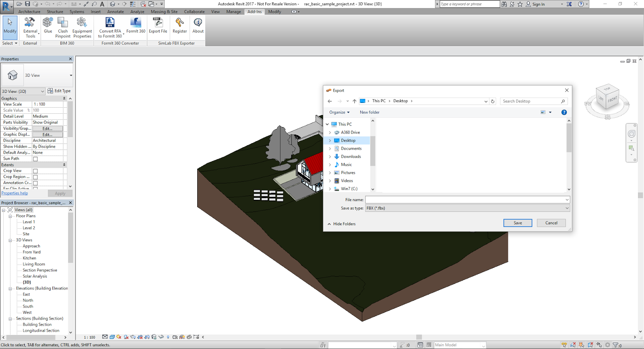
Task: Collapse the Floor Plans tree node
Action: click(x=10, y=216)
